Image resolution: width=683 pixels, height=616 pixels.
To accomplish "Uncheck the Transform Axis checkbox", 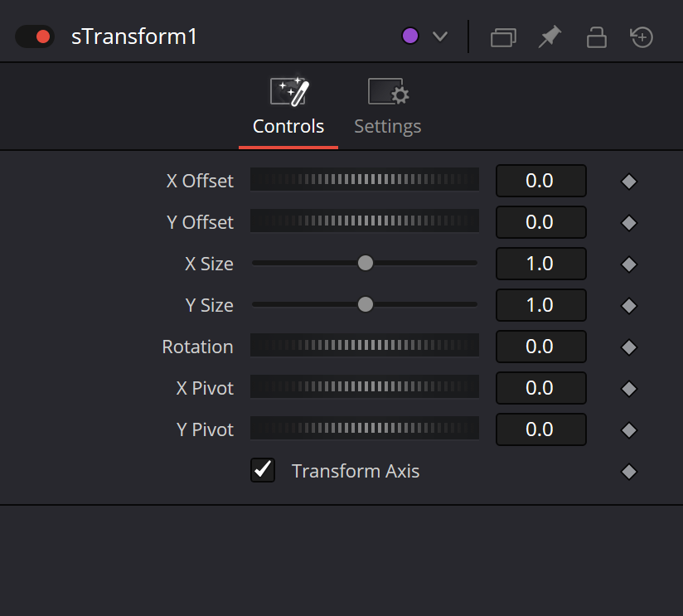I will click(x=263, y=470).
